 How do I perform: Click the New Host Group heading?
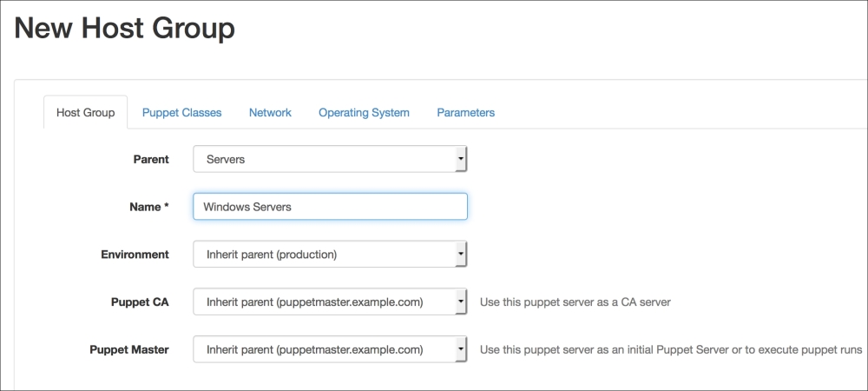coord(125,29)
